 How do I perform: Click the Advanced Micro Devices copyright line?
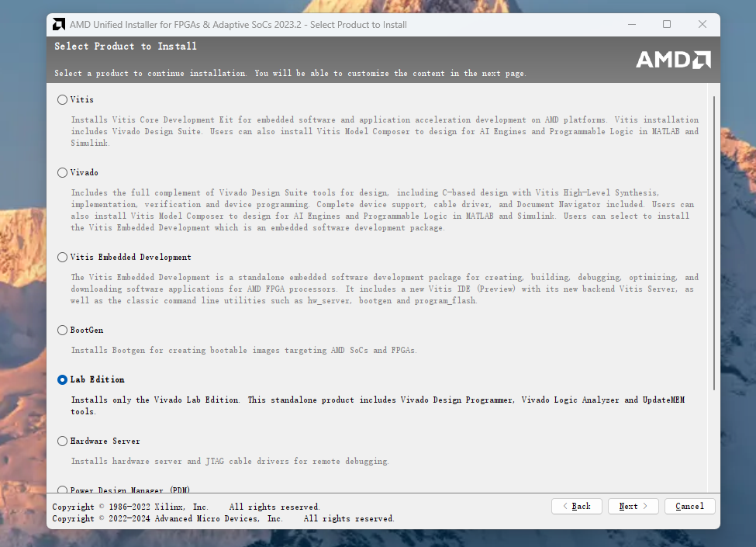tap(223, 518)
